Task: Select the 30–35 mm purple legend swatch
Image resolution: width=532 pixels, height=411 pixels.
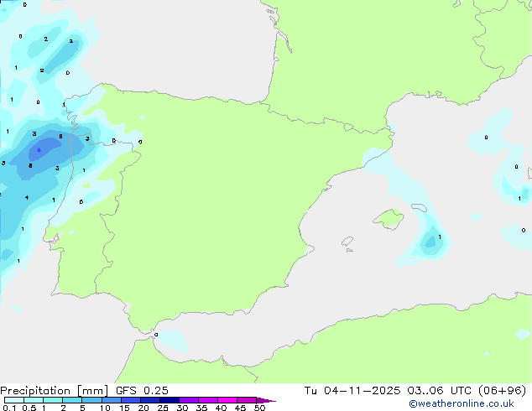Action: tap(189, 400)
